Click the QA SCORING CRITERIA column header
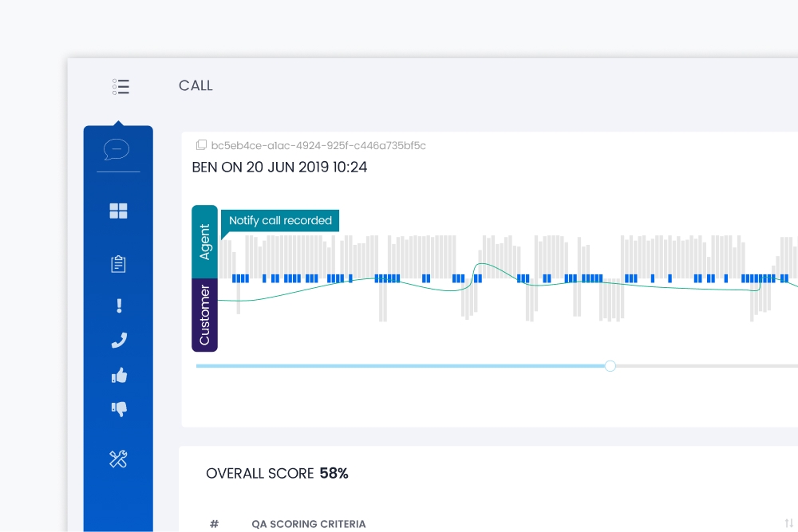The height and width of the screenshot is (532, 798). tap(308, 524)
